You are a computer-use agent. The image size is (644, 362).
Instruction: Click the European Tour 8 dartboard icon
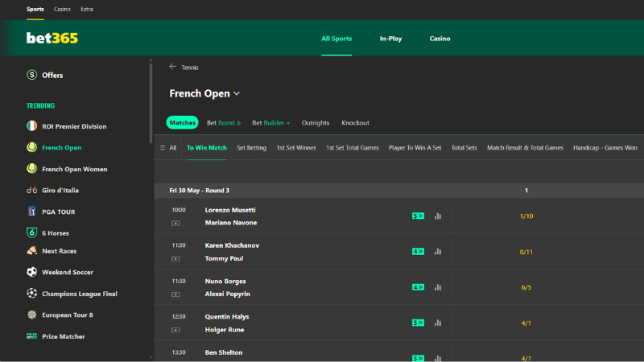click(x=31, y=315)
